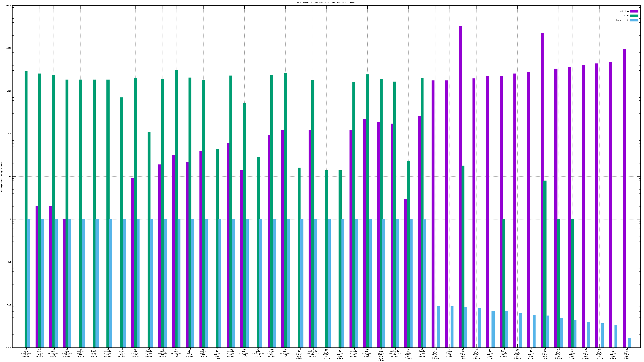
Task: Click the psbl.surriel.com origin x-axis label
Action: 163,353
